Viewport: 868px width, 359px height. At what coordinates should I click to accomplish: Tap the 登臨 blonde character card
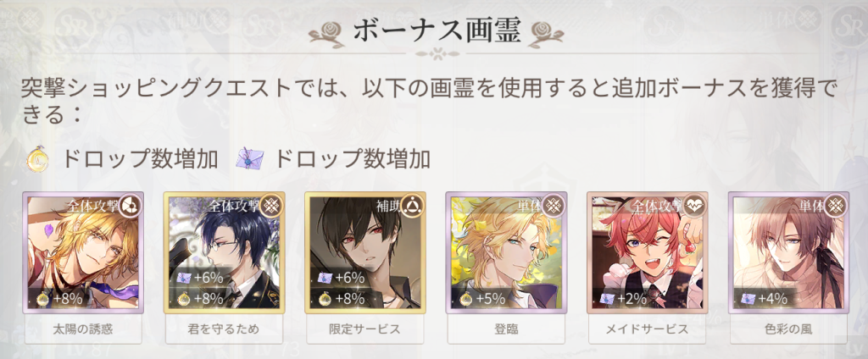(x=507, y=253)
